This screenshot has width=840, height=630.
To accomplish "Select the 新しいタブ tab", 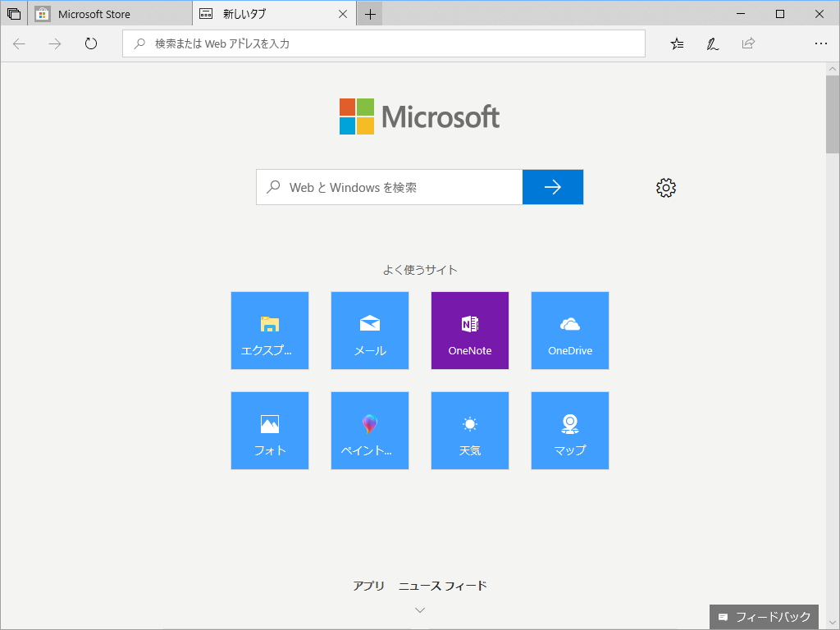I will click(274, 14).
